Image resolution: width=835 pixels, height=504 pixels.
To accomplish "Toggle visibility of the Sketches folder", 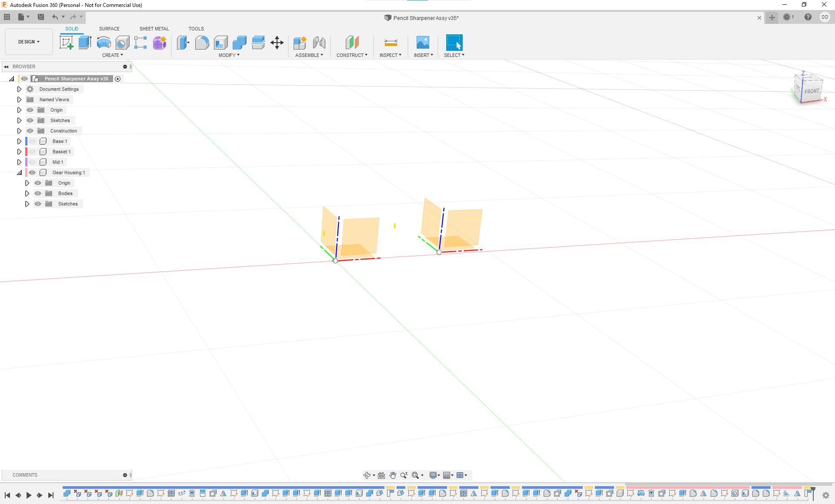I will click(30, 120).
